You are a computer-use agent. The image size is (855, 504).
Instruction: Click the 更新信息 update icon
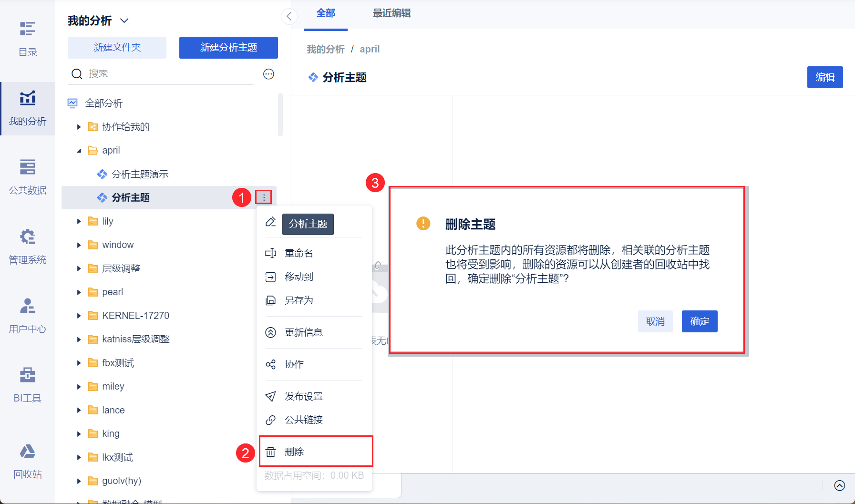pyautogui.click(x=270, y=332)
